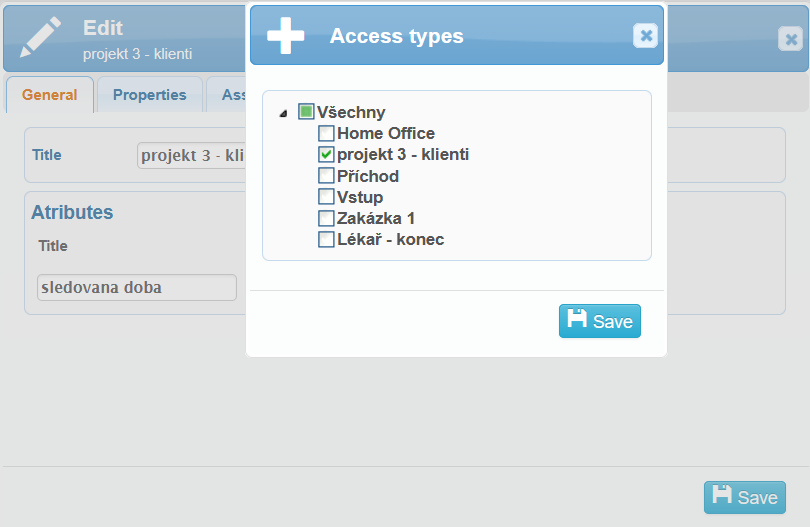The width and height of the screenshot is (810, 527).
Task: Check the Home Office checkbox
Action: click(x=326, y=133)
